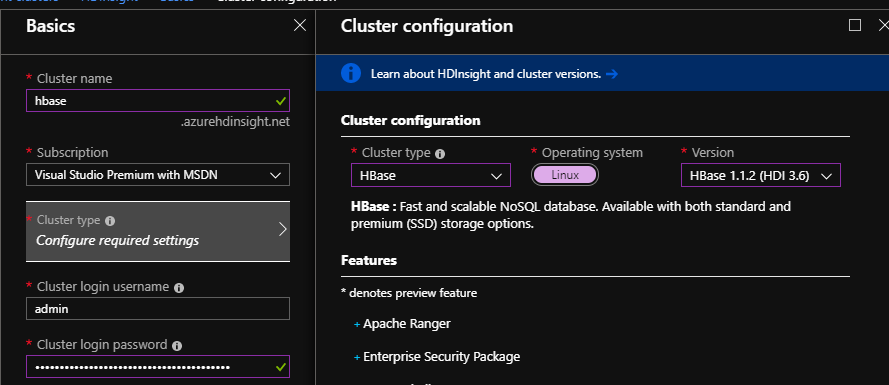Click into the Cluster name field
The image size is (889, 385).
158,100
